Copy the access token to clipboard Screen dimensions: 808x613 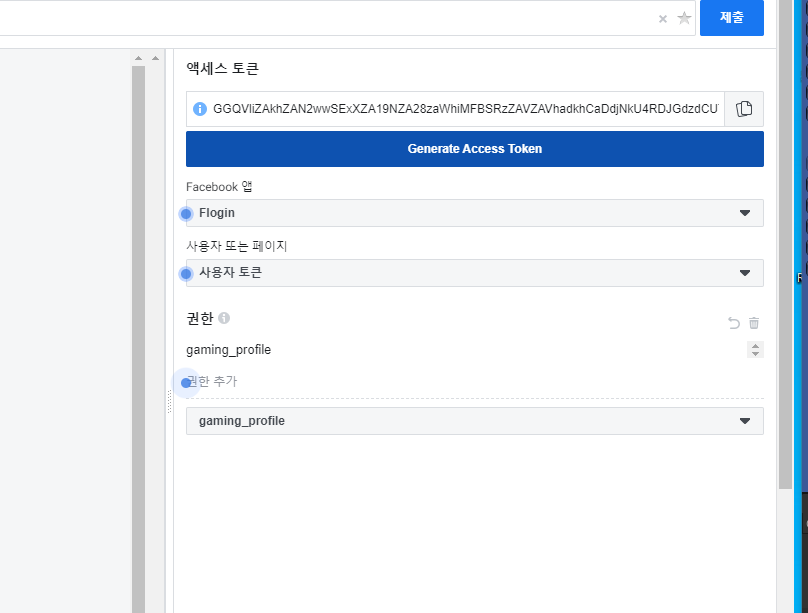(744, 109)
